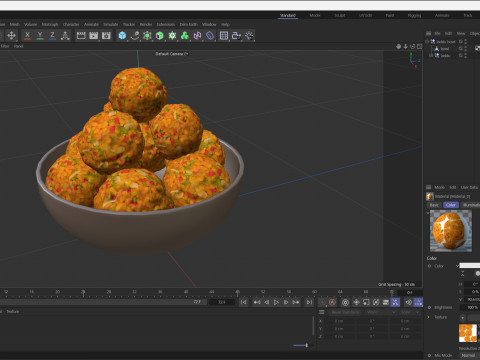The width and height of the screenshot is (480, 360).
Task: Click the white Color swatch bar
Action: point(470,266)
